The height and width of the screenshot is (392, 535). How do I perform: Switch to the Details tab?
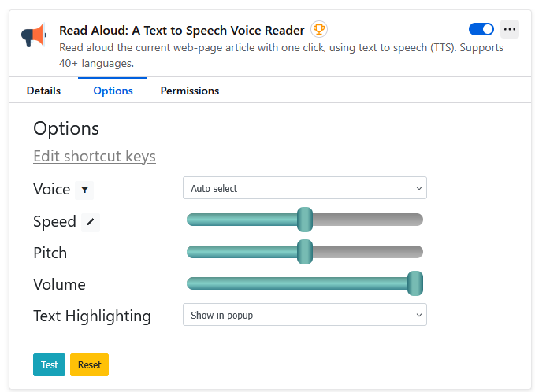point(43,91)
